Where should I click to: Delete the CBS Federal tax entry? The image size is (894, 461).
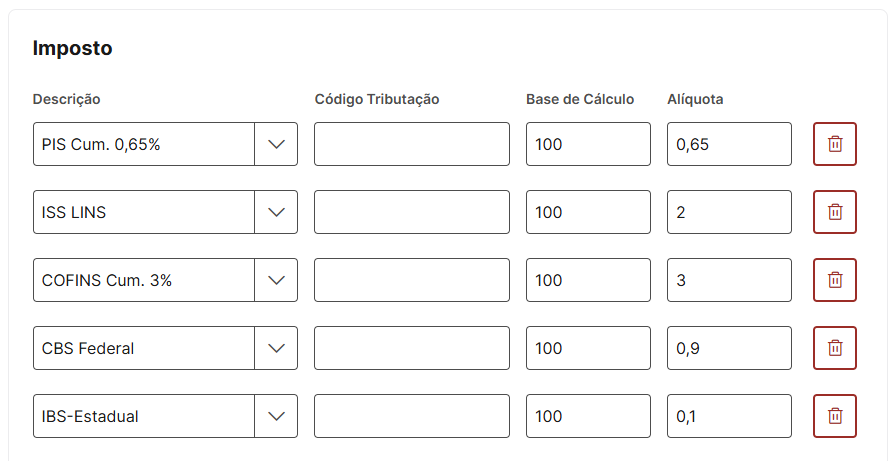pos(835,348)
